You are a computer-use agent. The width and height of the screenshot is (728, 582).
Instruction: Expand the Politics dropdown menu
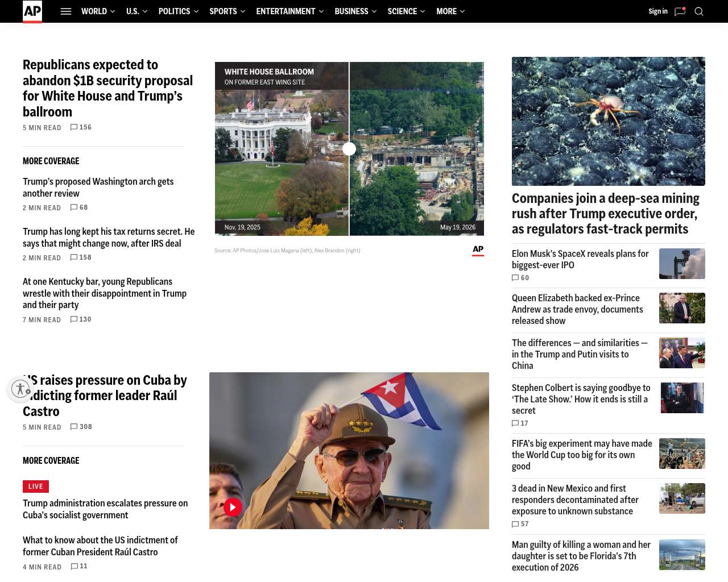[x=179, y=11]
